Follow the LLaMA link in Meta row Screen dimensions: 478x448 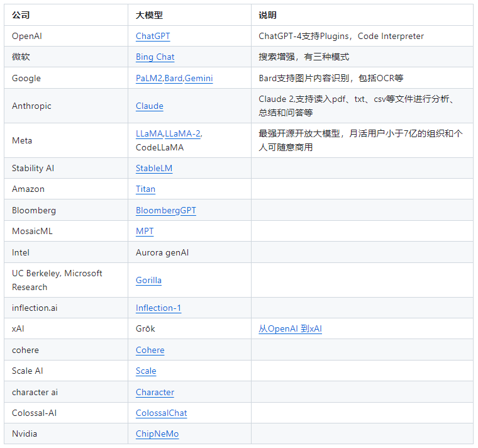[x=150, y=134]
